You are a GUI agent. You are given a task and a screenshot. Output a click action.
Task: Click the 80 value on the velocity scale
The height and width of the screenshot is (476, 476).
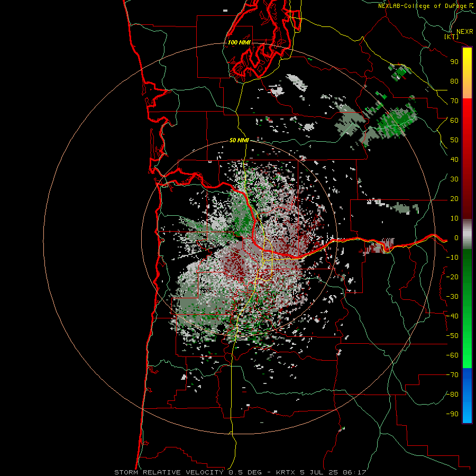454,81
